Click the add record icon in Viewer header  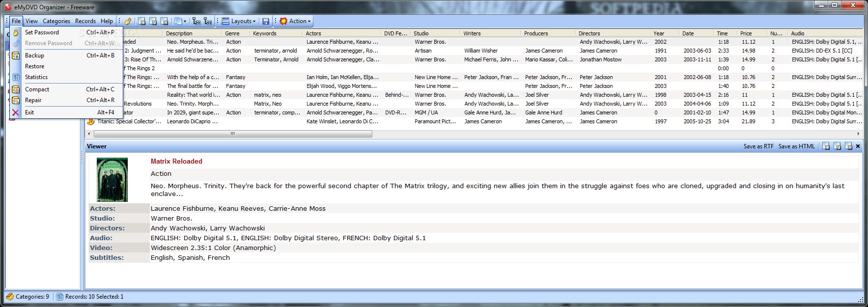coord(826,146)
